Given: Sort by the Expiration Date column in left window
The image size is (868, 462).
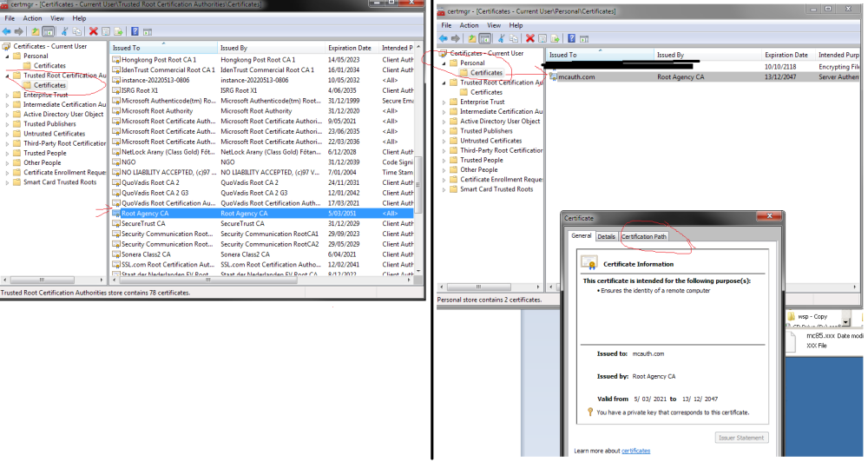Looking at the screenshot, I should pos(349,48).
